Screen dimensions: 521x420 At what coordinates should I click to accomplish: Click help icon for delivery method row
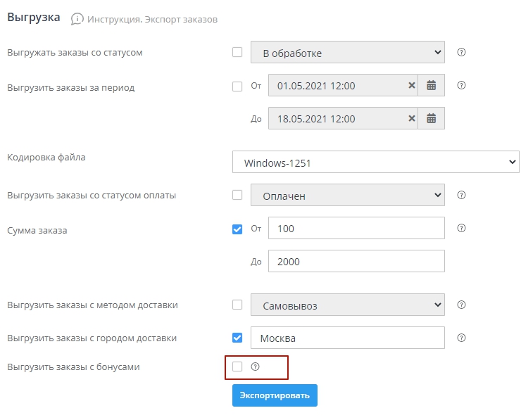[x=461, y=305]
